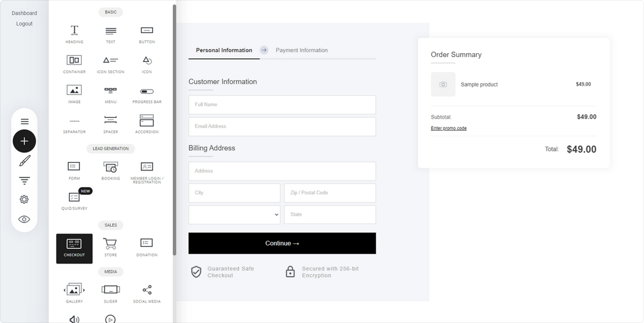The image size is (644, 323).
Task: Toggle the hamburger menu in sidebar
Action: (25, 121)
